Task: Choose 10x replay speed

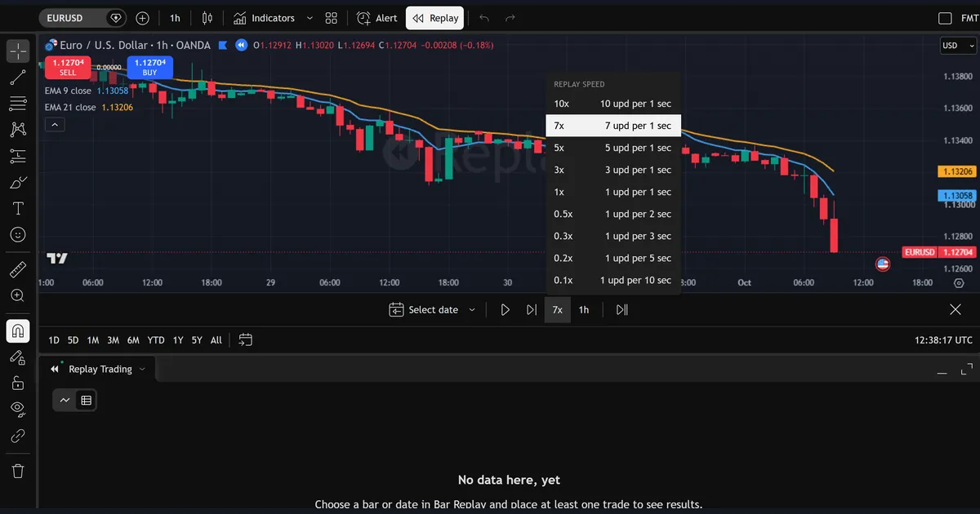Action: 612,104
